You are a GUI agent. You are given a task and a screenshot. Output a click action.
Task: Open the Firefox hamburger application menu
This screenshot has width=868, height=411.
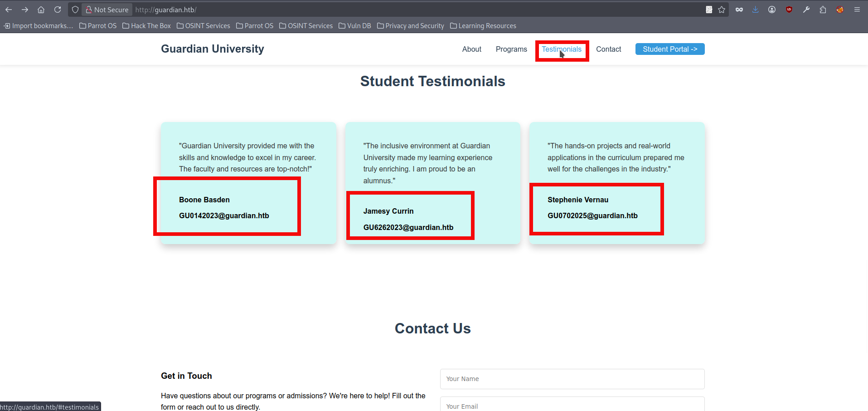pos(857,10)
